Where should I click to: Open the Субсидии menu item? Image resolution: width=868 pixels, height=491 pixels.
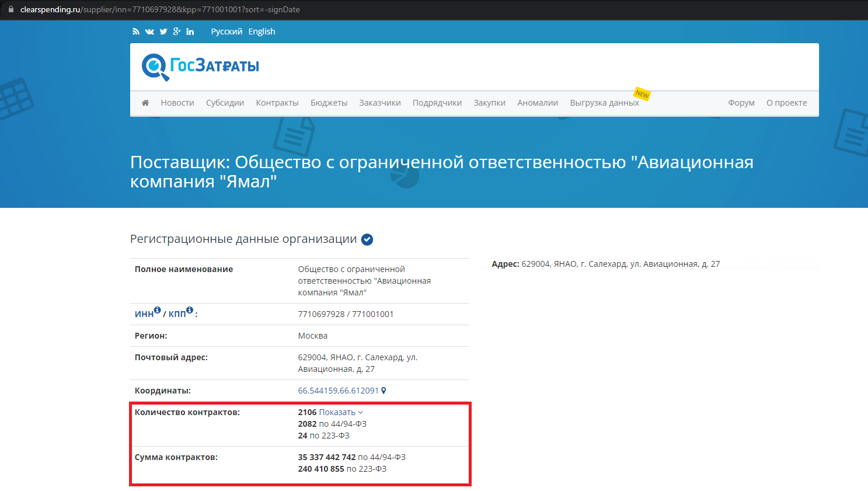pos(225,103)
